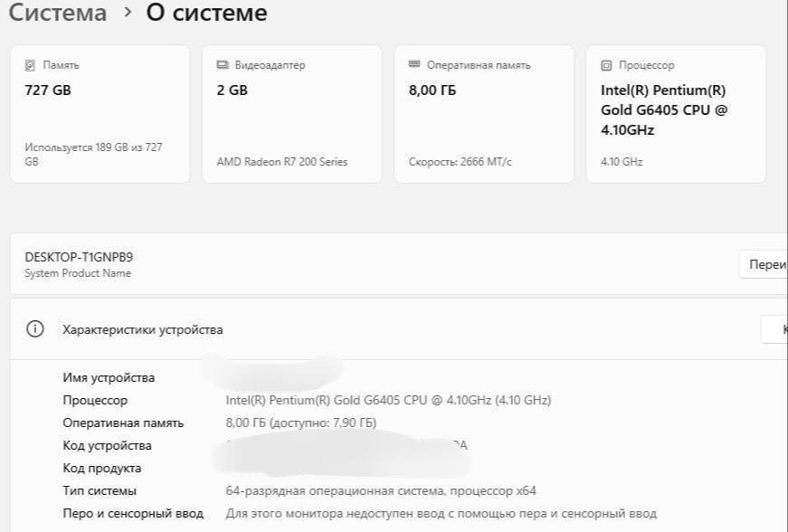Click the Видеоадаптер card icon
The height and width of the screenshot is (532, 788).
click(x=223, y=65)
